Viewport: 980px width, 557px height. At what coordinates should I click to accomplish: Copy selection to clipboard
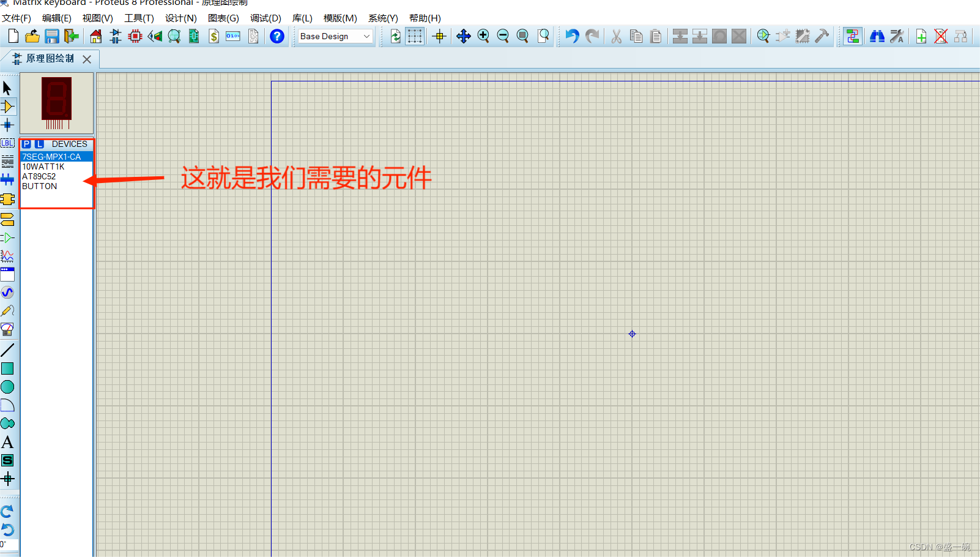pyautogui.click(x=636, y=36)
